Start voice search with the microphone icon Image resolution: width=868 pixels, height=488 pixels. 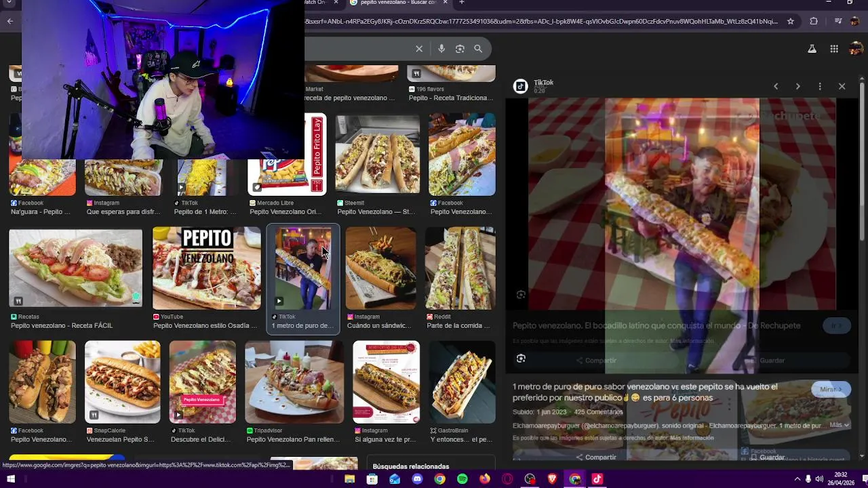tap(441, 49)
